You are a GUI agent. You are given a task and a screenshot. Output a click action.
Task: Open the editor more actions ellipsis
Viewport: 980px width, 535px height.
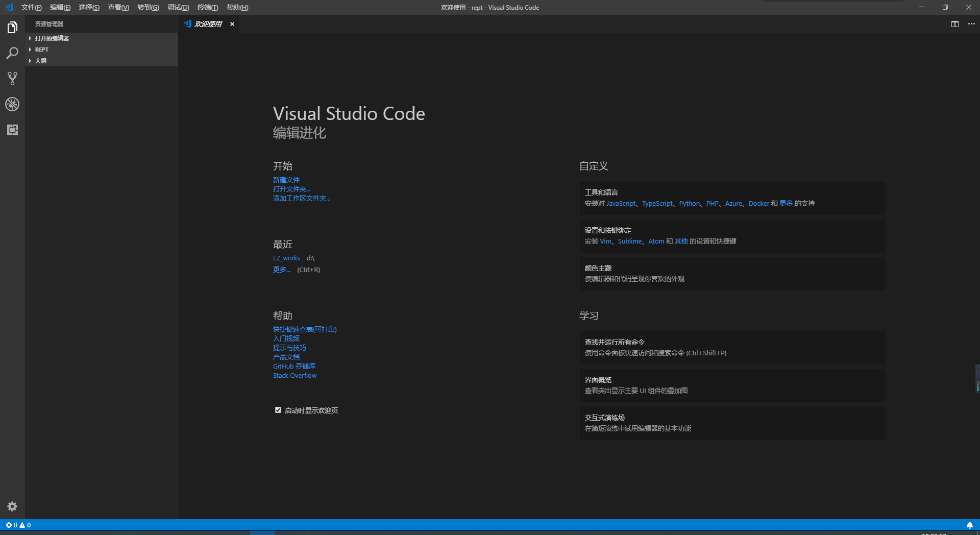(971, 24)
